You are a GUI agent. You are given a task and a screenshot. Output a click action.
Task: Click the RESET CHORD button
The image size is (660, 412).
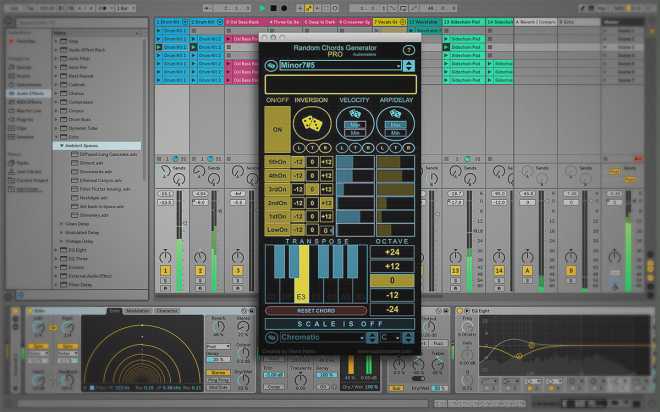click(316, 311)
